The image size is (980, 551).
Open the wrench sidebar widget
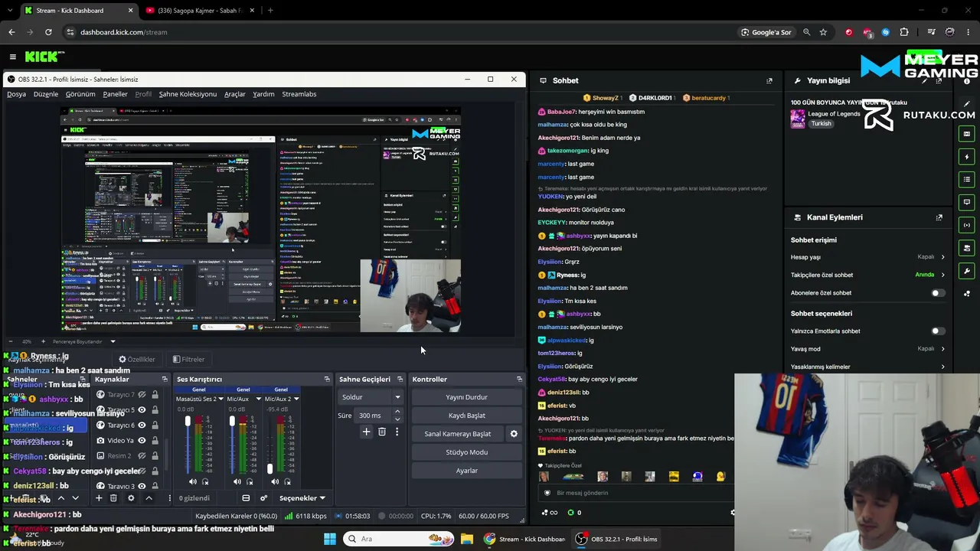pos(967,271)
